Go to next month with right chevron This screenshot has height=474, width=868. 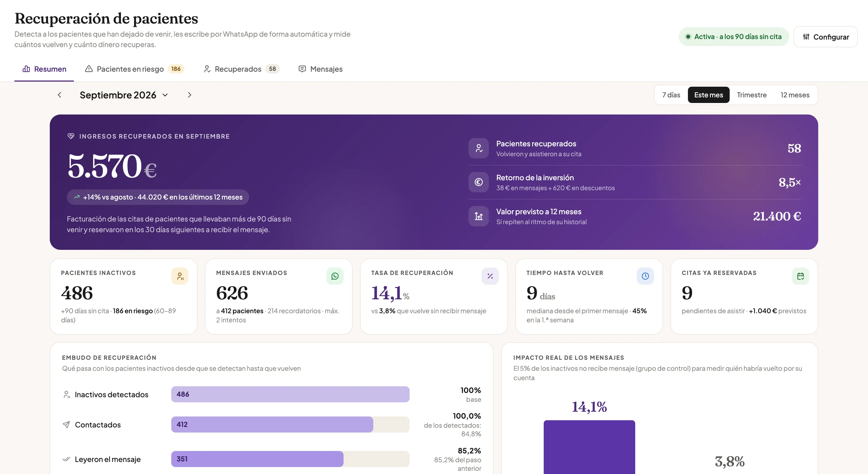pos(189,95)
